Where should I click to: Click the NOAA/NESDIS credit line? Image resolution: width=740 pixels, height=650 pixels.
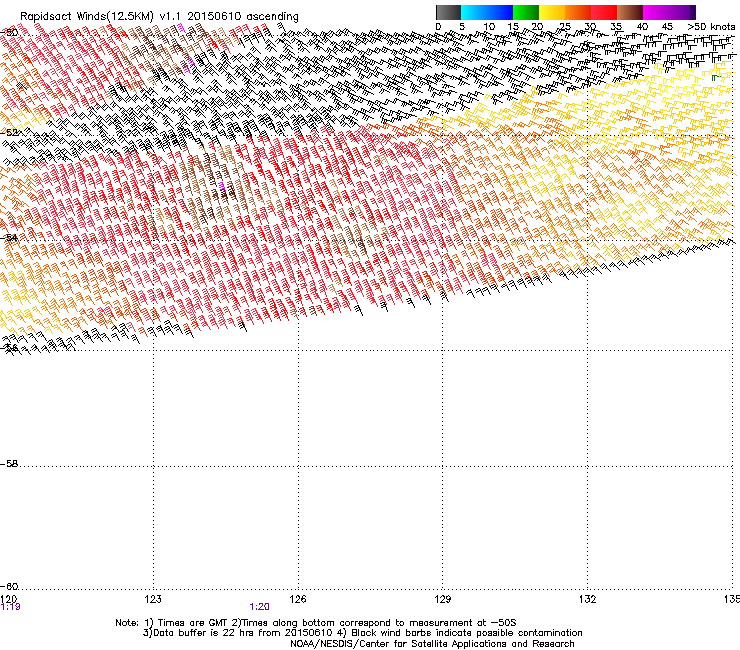click(x=432, y=644)
